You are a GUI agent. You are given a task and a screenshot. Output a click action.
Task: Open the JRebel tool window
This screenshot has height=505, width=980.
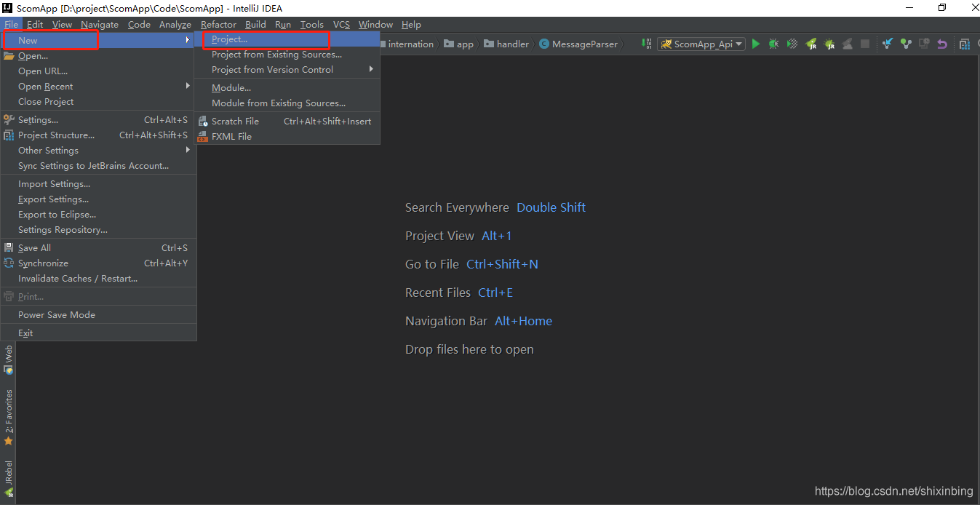[9, 477]
